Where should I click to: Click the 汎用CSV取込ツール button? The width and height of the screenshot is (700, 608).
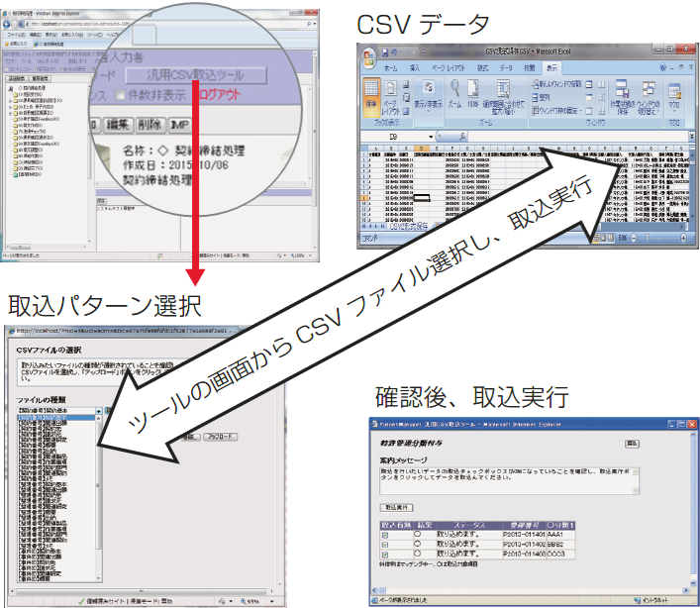[196, 75]
